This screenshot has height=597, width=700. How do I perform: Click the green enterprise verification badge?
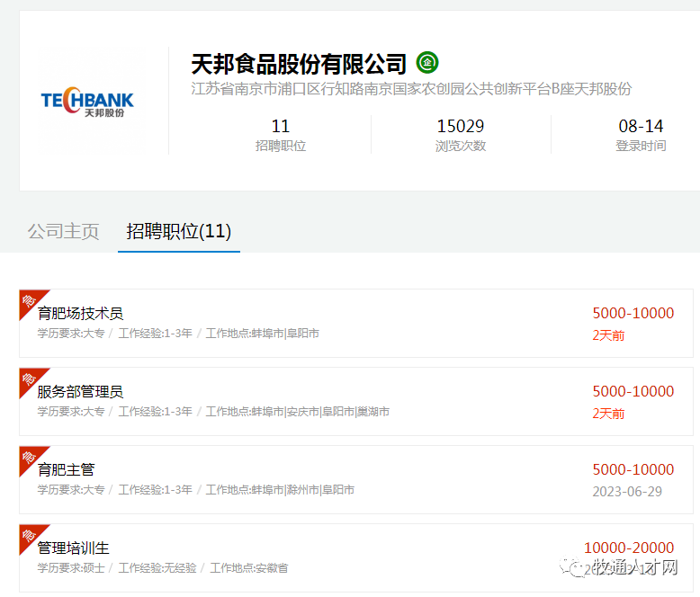427,62
